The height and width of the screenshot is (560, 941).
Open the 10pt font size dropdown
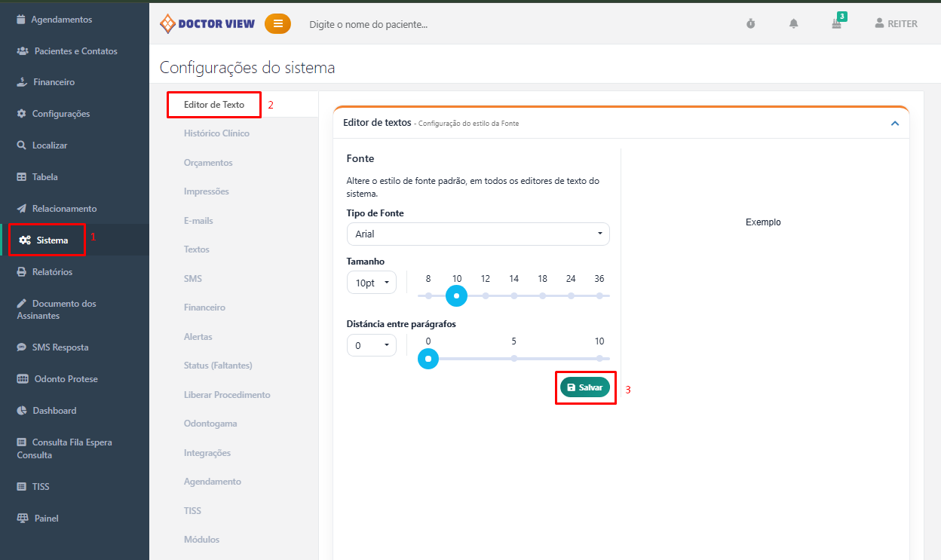(x=371, y=283)
